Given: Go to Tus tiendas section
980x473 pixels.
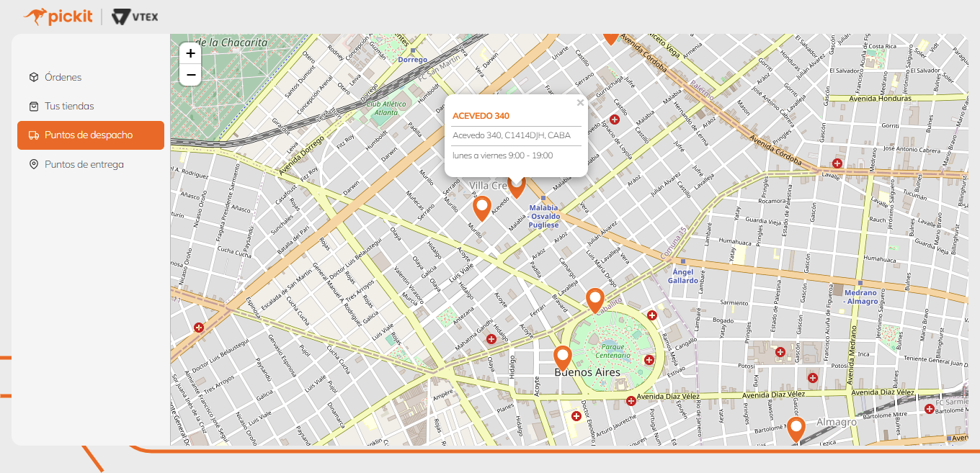Looking at the screenshot, I should (69, 106).
